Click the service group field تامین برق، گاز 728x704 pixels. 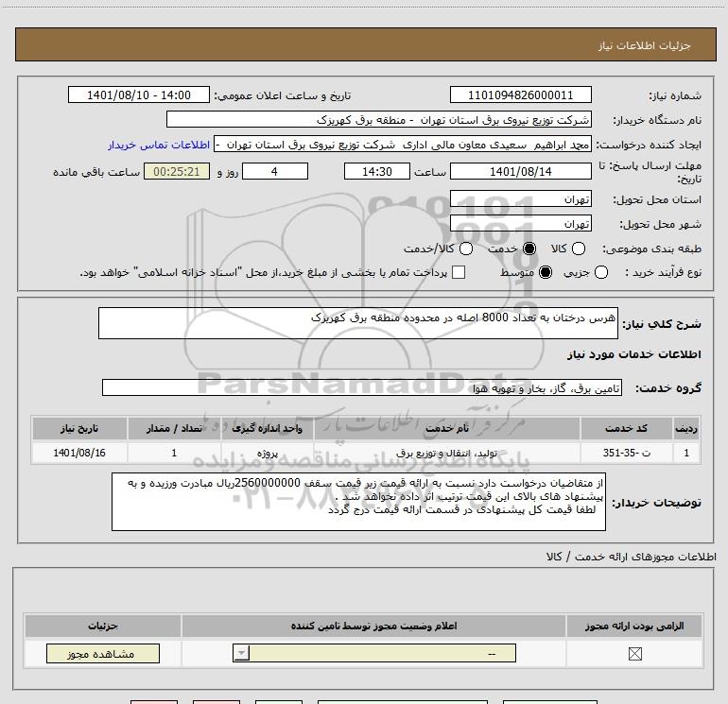tap(362, 387)
